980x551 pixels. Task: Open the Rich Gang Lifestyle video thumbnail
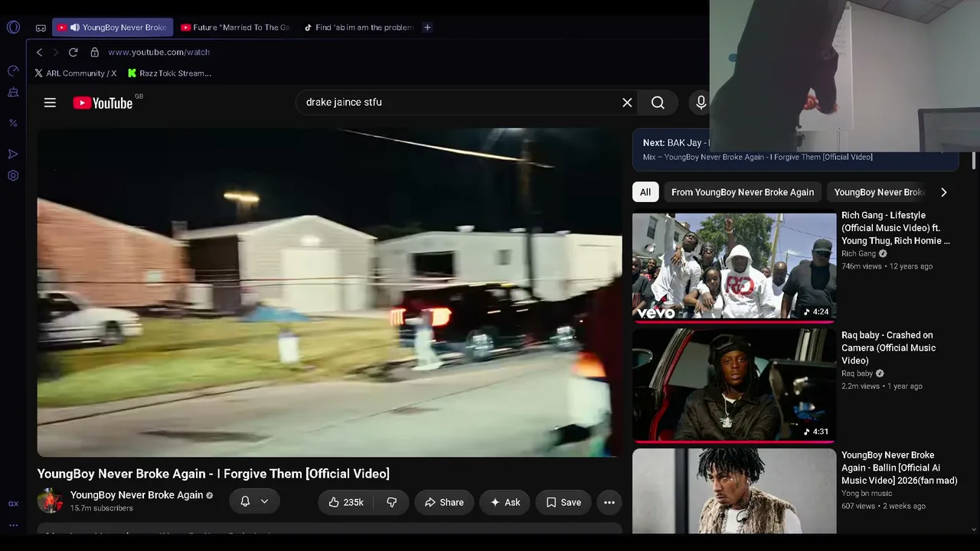tap(734, 266)
